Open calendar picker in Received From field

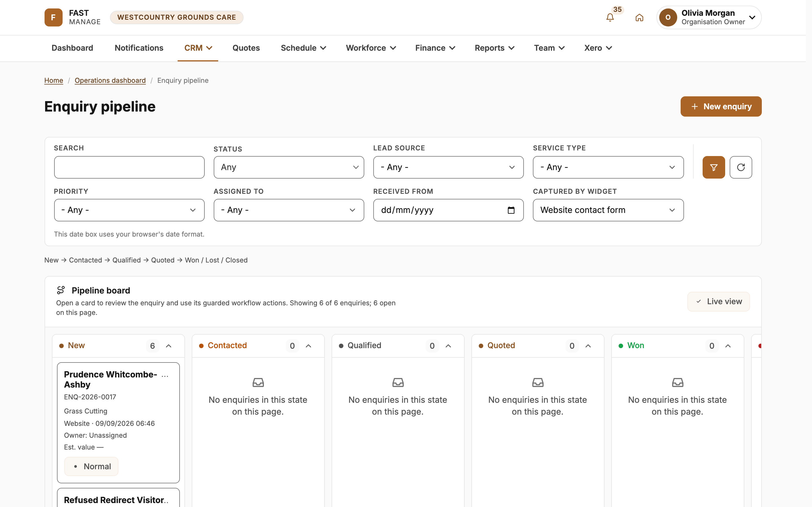(x=511, y=210)
